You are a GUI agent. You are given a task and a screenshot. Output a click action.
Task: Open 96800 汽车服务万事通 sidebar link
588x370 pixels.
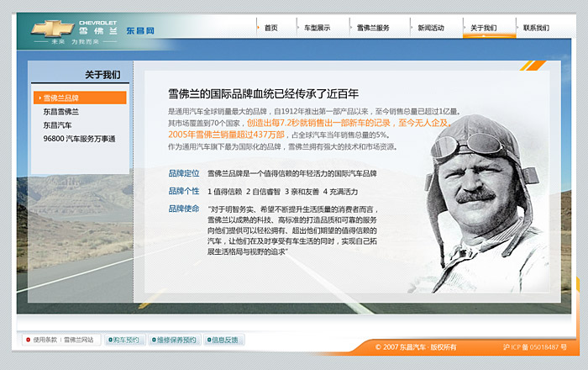click(x=79, y=139)
